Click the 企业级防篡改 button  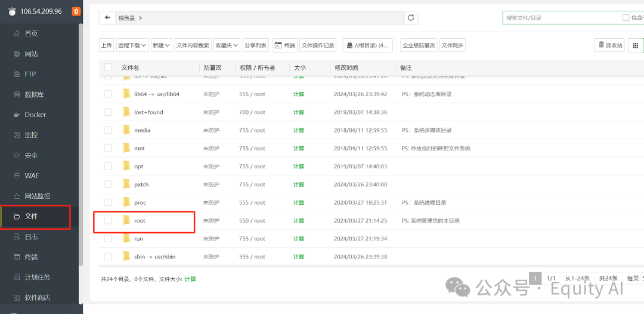click(419, 45)
